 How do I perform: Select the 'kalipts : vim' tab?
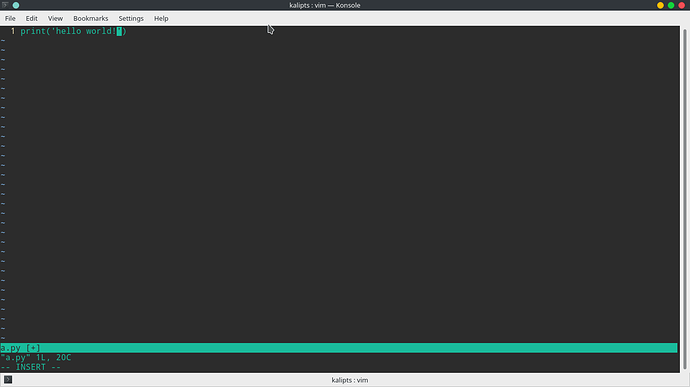point(350,380)
